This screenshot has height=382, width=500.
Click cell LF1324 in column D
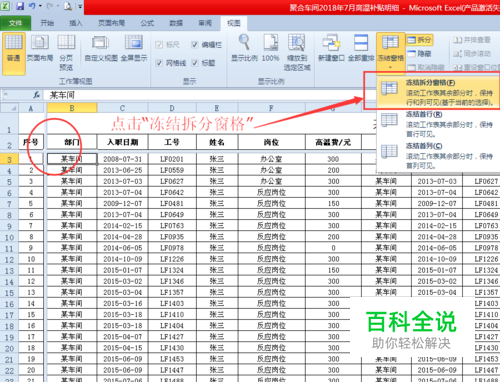[x=172, y=270]
